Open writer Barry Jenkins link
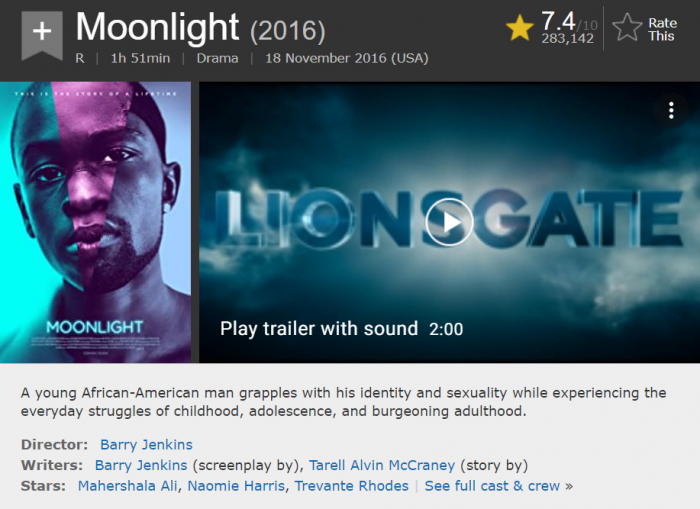 [140, 465]
